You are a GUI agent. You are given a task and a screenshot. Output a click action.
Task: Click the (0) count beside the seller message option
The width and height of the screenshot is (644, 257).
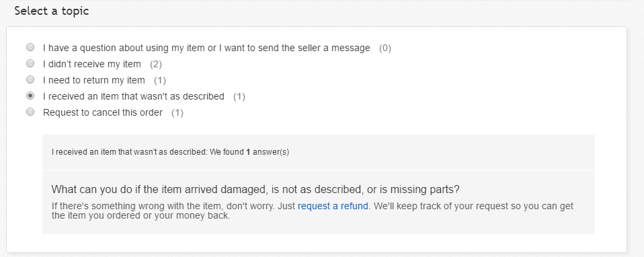point(385,48)
